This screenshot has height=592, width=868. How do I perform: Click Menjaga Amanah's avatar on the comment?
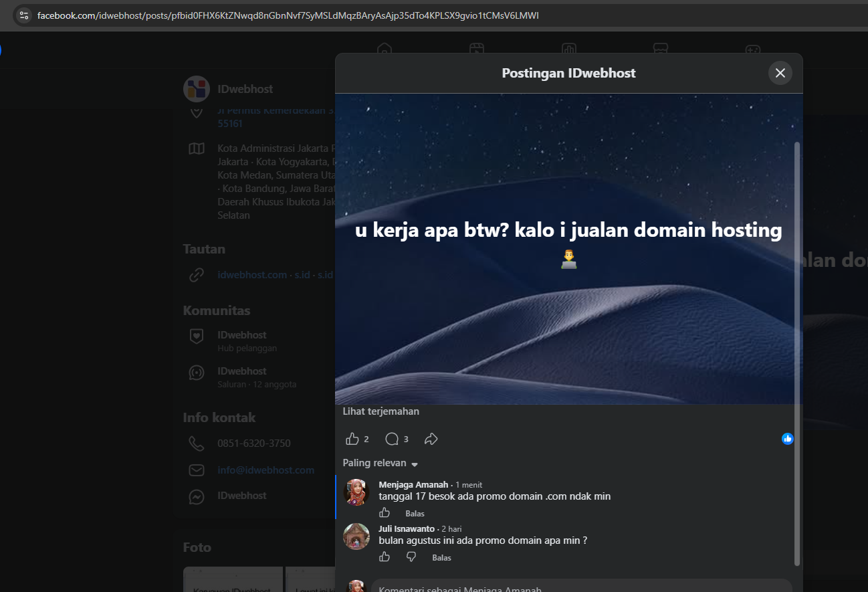click(356, 492)
